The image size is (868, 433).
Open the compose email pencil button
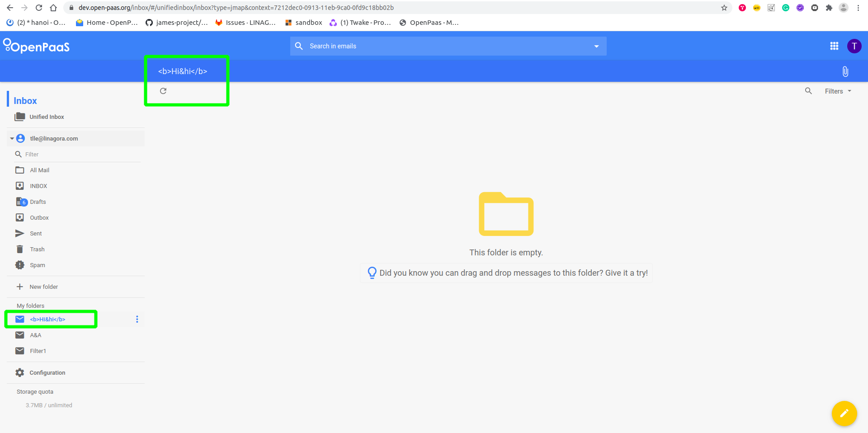point(844,414)
